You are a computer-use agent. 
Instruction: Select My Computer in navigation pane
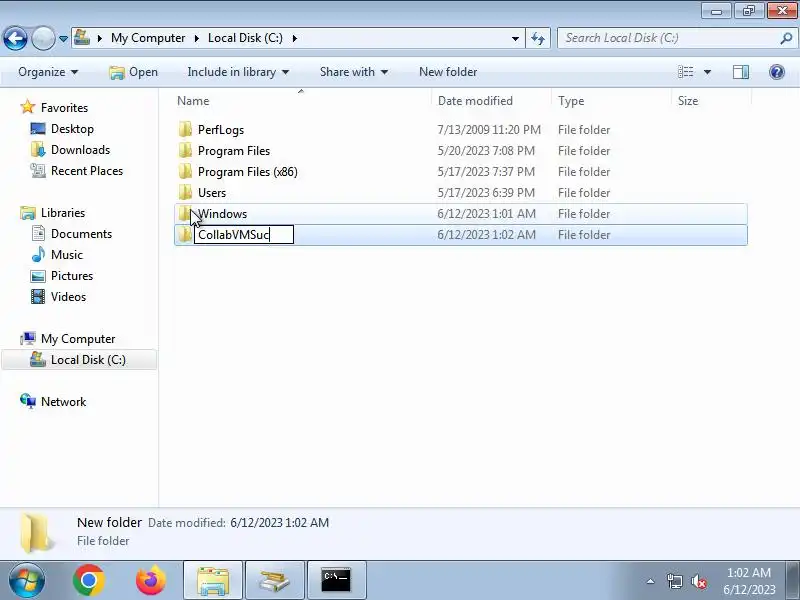[78, 338]
